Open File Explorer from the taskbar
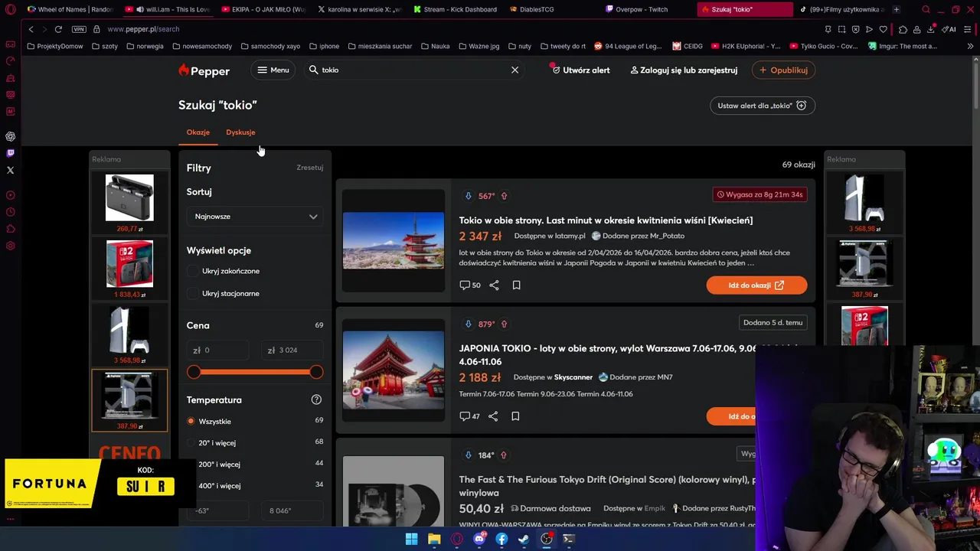 pyautogui.click(x=434, y=539)
